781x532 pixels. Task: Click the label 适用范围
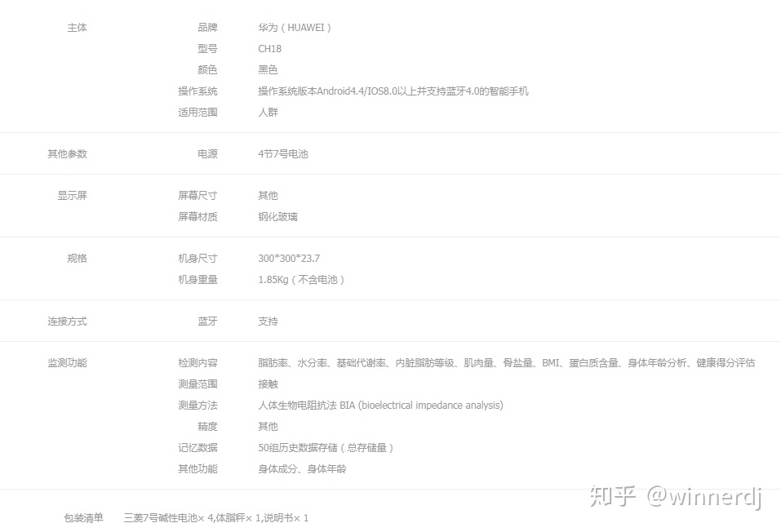tap(197, 113)
